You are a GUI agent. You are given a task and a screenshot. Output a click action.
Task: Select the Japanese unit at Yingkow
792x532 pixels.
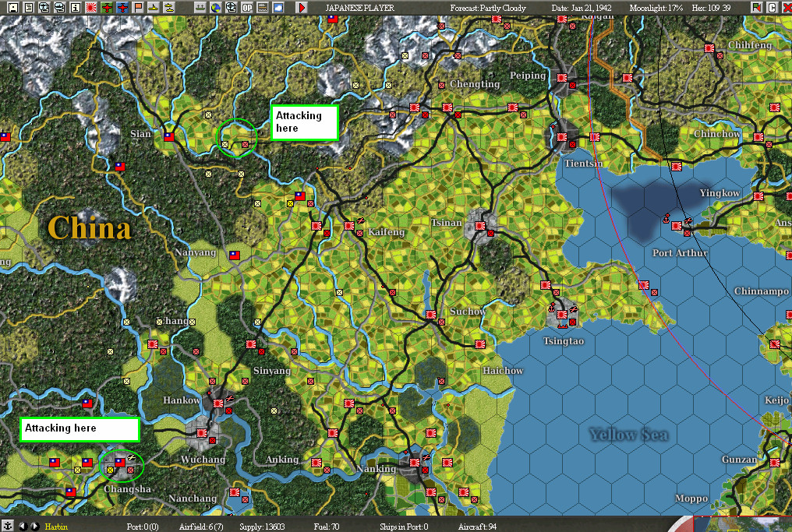(758, 196)
